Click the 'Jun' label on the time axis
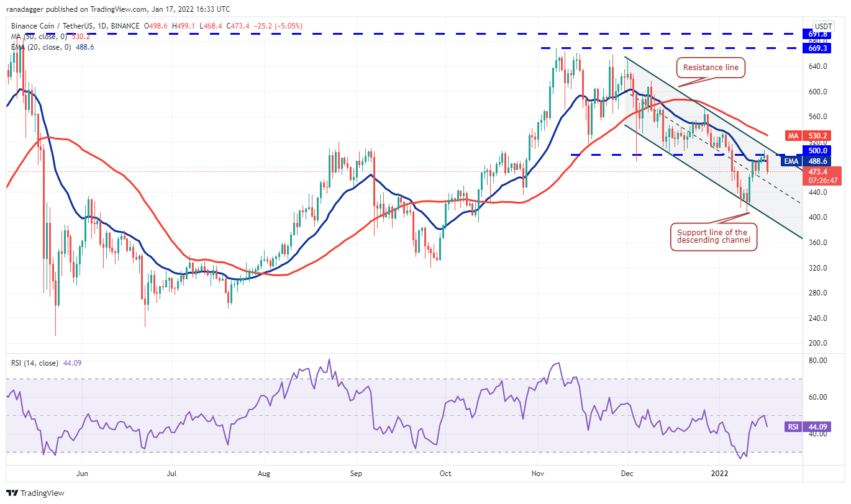This screenshot has width=851, height=504. coord(83,473)
